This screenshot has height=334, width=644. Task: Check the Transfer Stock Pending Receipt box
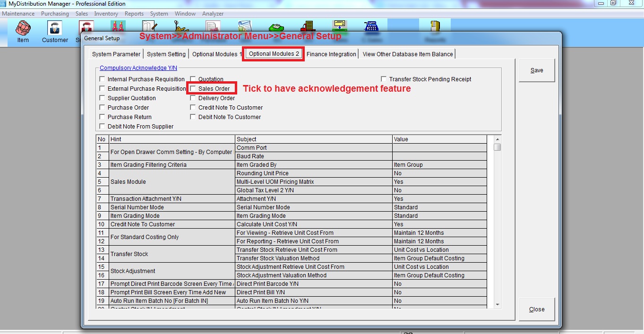[384, 79]
